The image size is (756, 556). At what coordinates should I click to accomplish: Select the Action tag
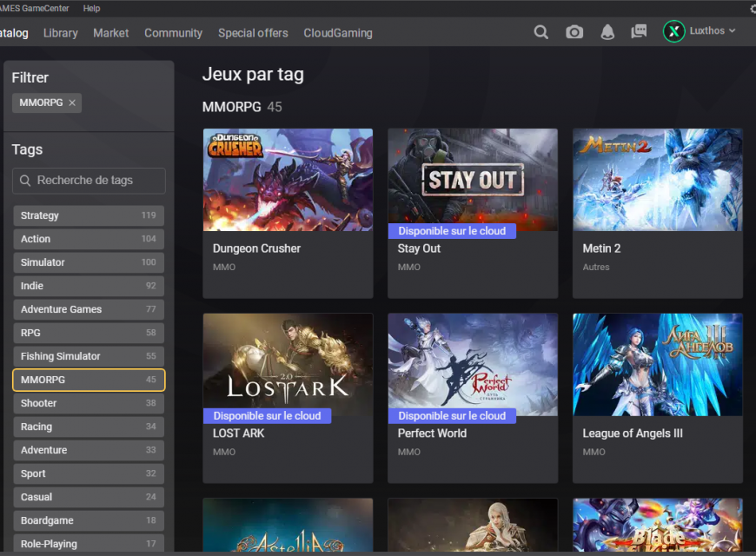coord(89,239)
